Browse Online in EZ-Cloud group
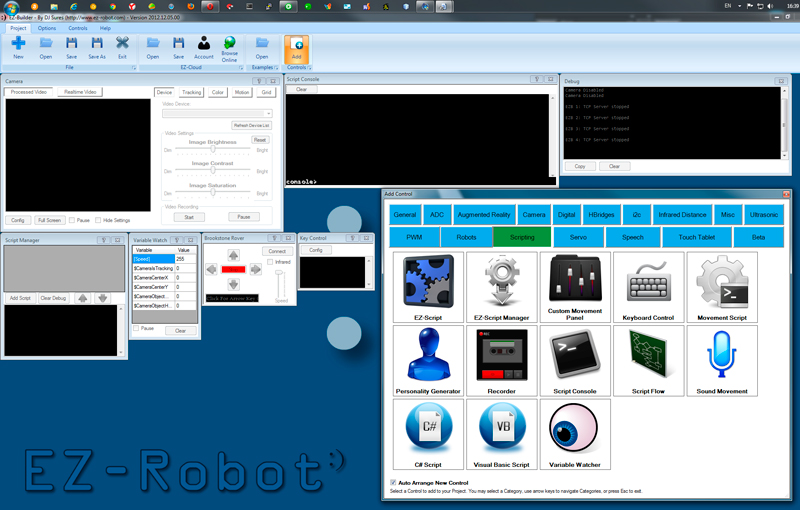Image resolution: width=800 pixels, height=510 pixels. (230, 49)
